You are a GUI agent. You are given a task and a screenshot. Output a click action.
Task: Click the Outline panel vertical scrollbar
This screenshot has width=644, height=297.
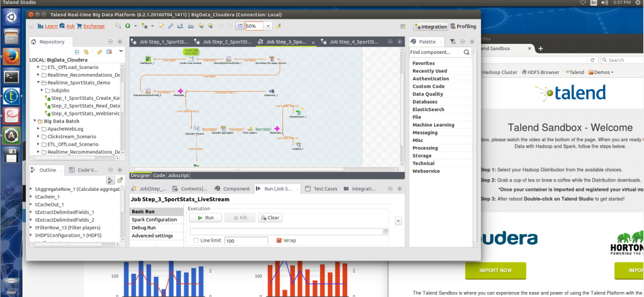123,213
